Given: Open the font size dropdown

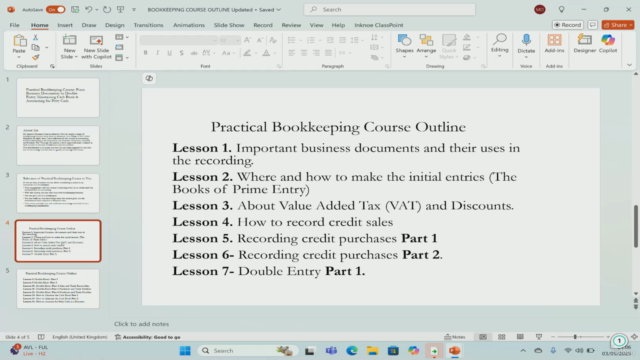Looking at the screenshot, I should click(238, 40).
